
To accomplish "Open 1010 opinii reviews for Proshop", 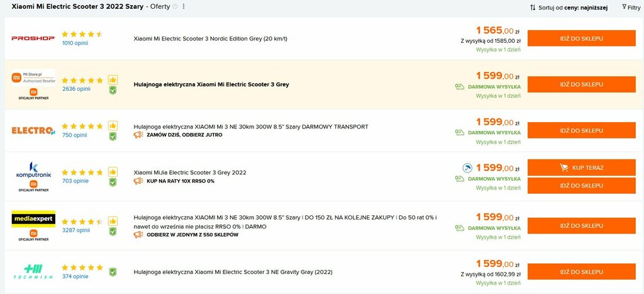I will [75, 43].
